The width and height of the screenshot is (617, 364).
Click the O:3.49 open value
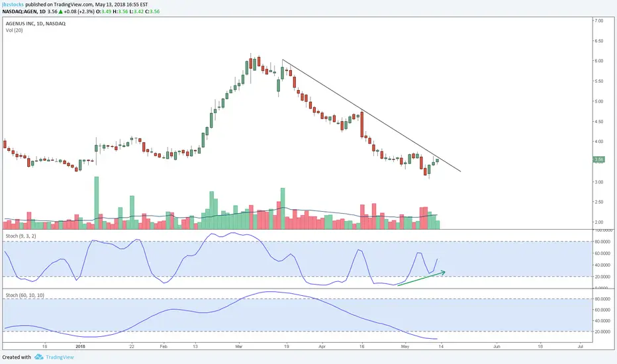(x=103, y=11)
